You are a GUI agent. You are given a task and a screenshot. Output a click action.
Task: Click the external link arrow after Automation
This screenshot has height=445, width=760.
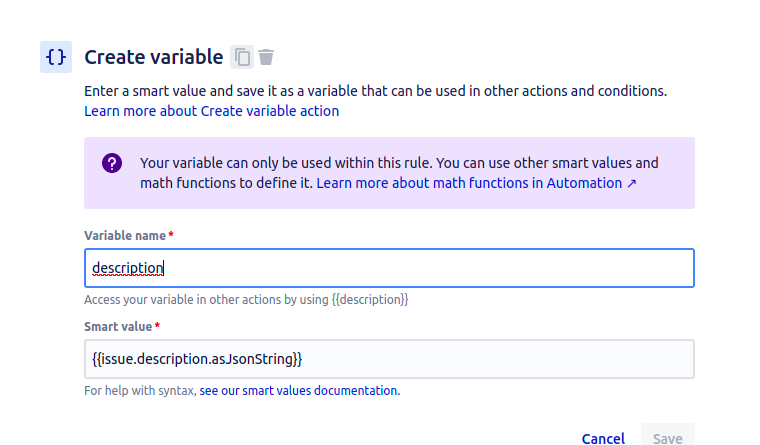(x=632, y=183)
